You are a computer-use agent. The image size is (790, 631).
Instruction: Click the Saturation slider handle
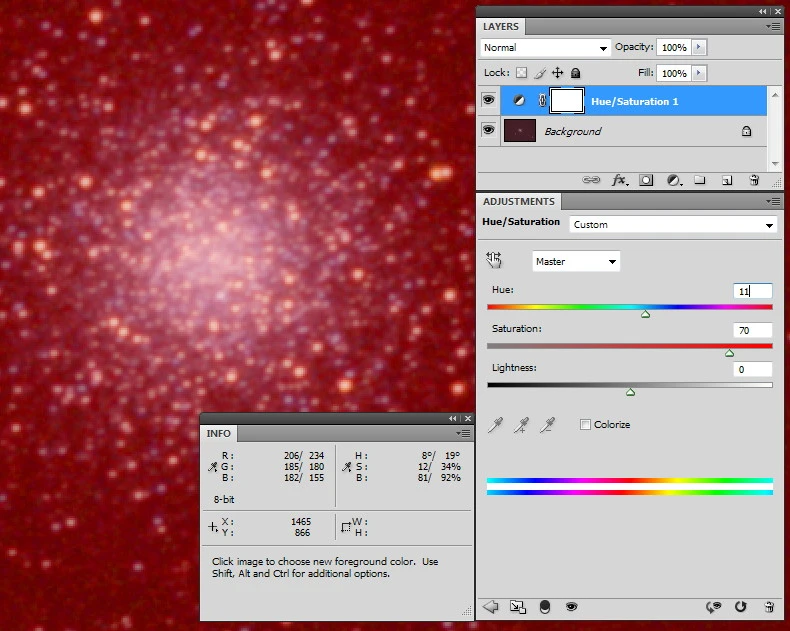pyautogui.click(x=729, y=353)
